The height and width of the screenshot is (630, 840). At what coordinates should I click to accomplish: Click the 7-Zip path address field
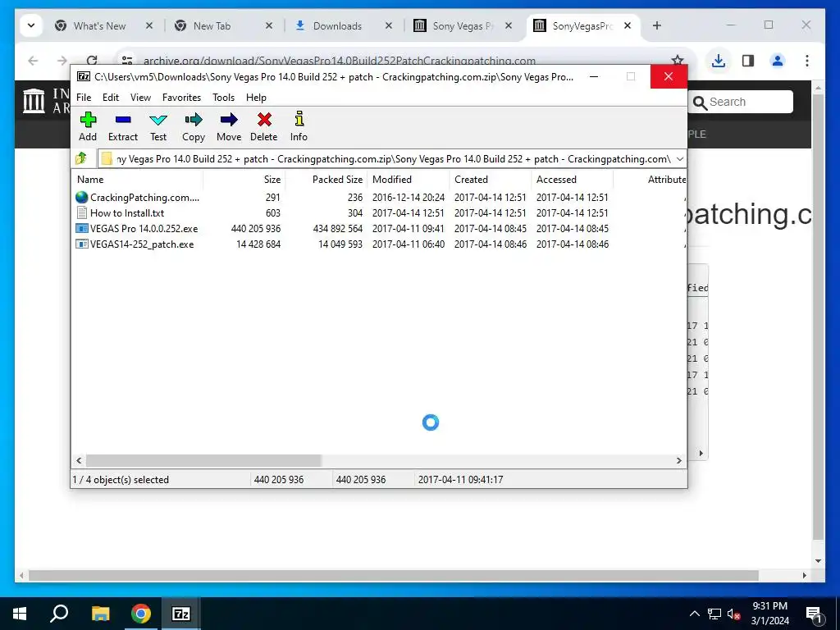point(392,159)
